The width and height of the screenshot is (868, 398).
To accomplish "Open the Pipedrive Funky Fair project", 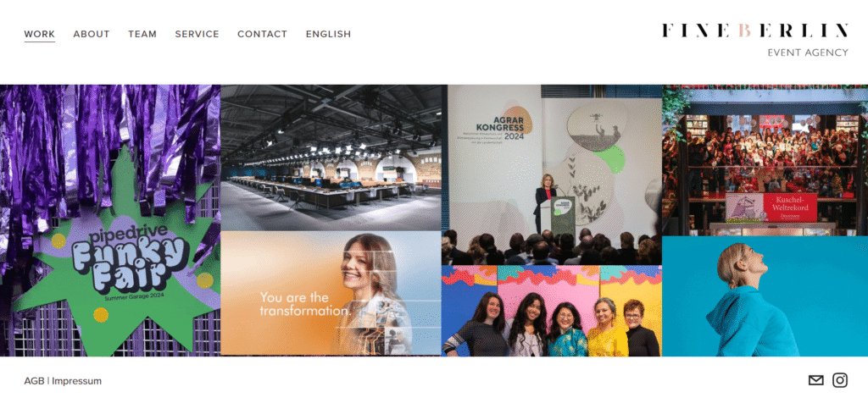I will click(110, 220).
